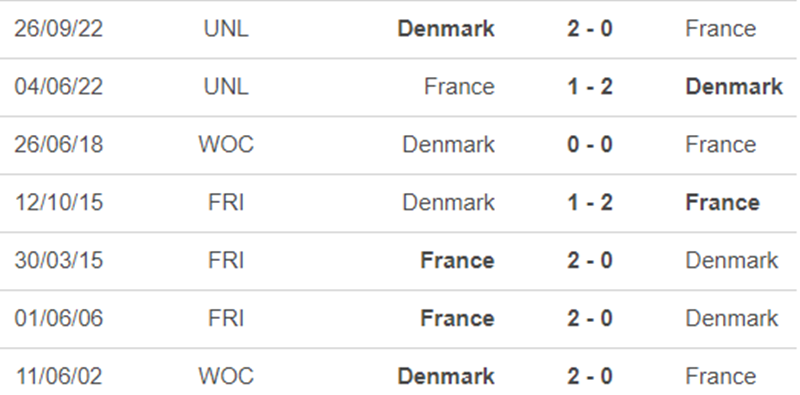Open the 11/06/02 World Cup score
Screen dimensions: 800x395
[x=589, y=377]
